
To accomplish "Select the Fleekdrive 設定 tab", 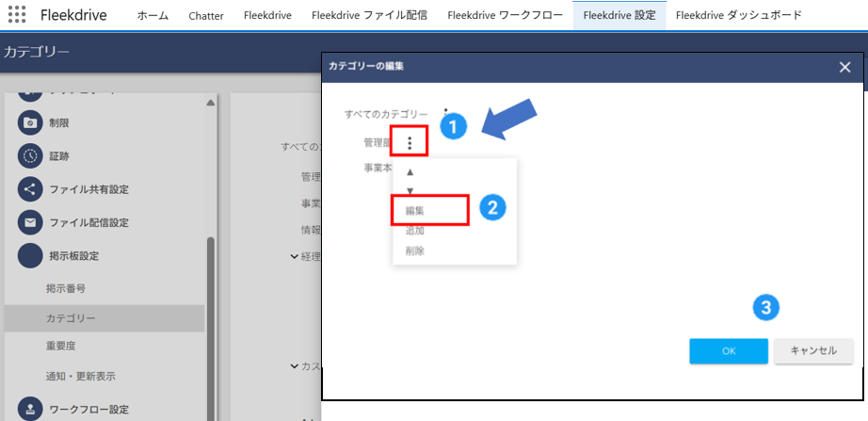I will coord(619,15).
